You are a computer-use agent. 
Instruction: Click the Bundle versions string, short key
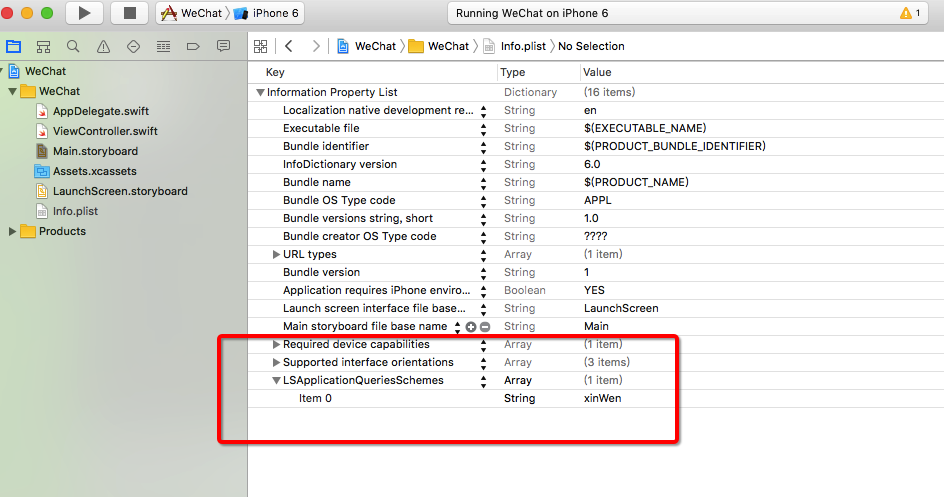[358, 218]
